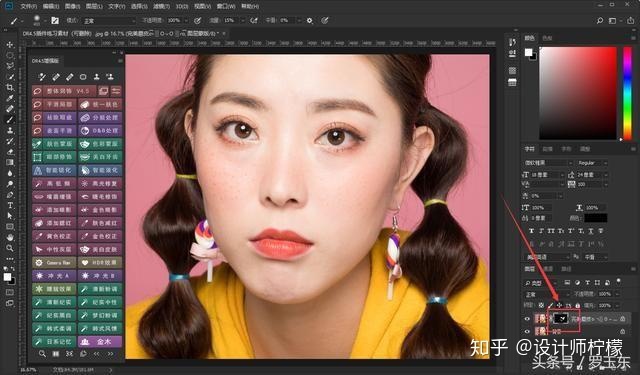
Task: Select the Eyedropper tool
Action: pyautogui.click(x=10, y=98)
